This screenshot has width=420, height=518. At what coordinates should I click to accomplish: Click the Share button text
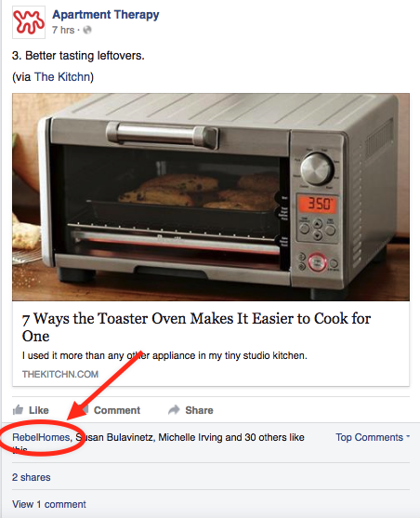tap(199, 410)
